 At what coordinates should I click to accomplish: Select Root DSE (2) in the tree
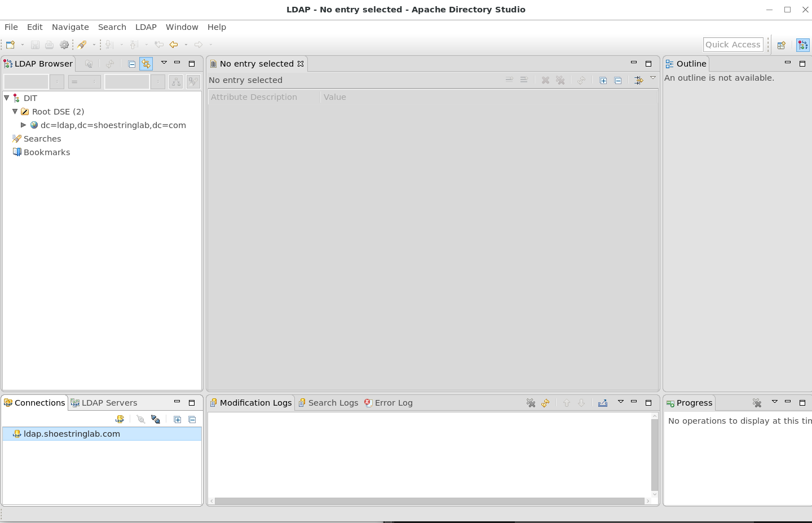[58, 112]
